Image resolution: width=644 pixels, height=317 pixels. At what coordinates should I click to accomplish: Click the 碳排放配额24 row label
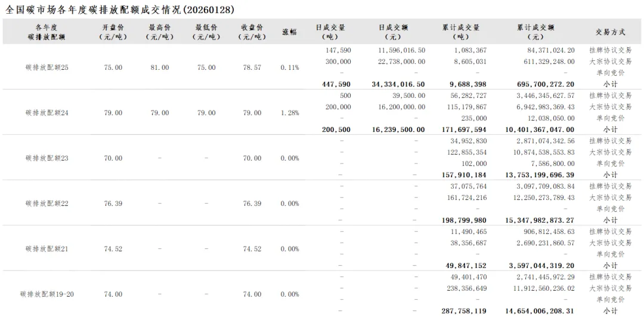(47, 113)
